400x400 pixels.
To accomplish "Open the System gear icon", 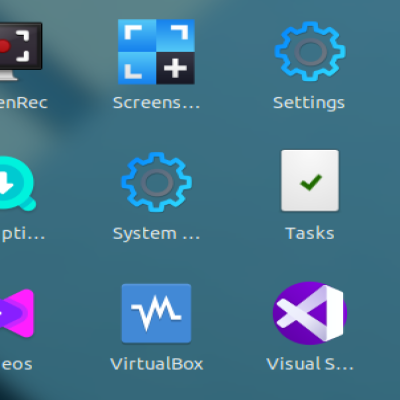I will (x=156, y=182).
